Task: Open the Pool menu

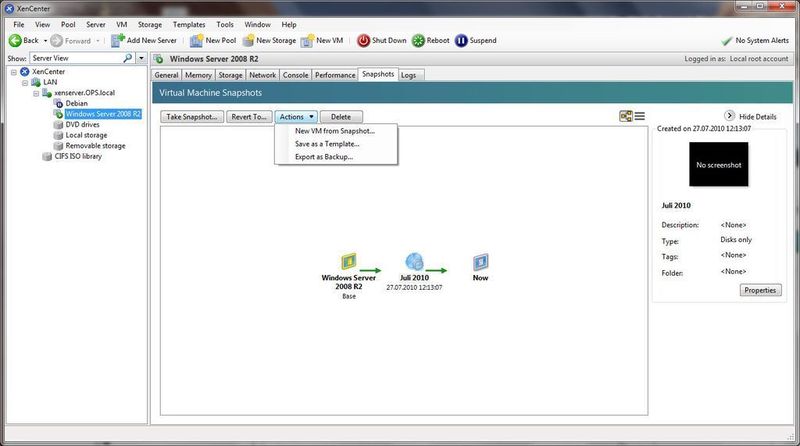Action: coord(68,24)
